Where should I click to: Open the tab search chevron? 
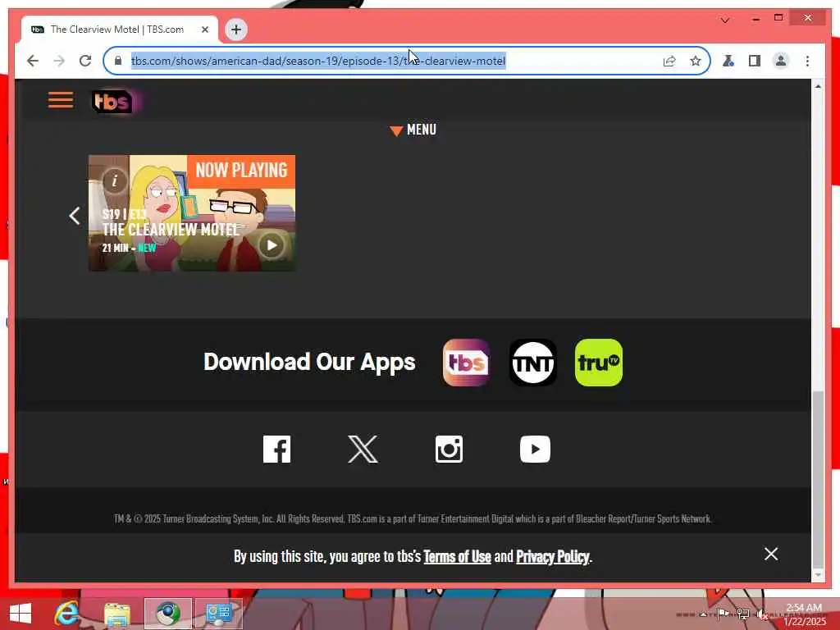[725, 21]
